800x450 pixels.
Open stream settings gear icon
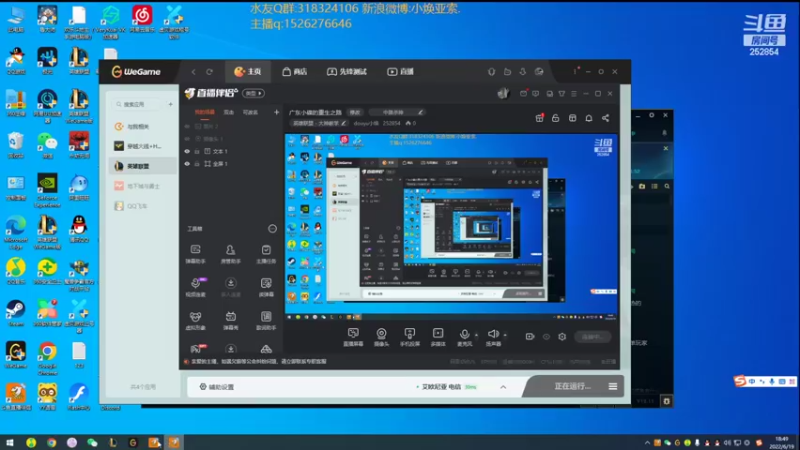(x=562, y=337)
